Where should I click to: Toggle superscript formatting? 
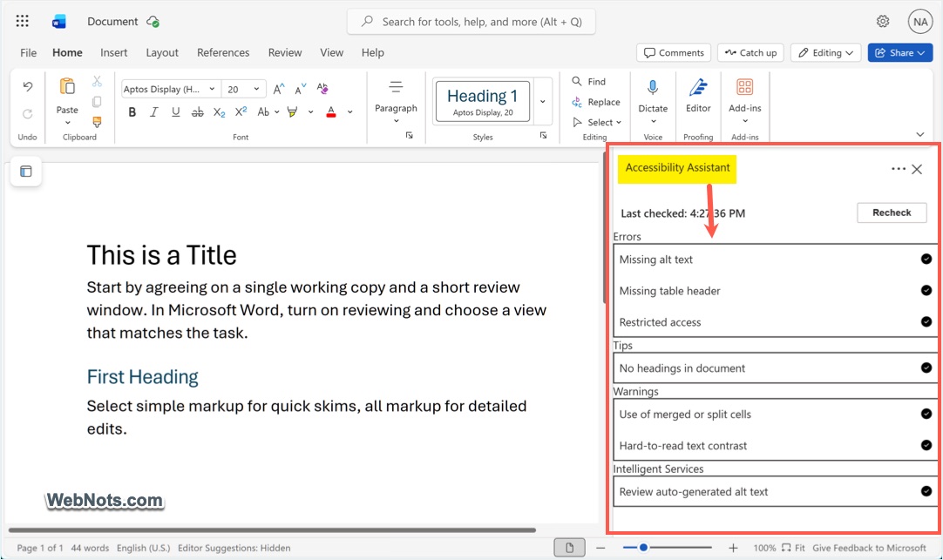(241, 111)
